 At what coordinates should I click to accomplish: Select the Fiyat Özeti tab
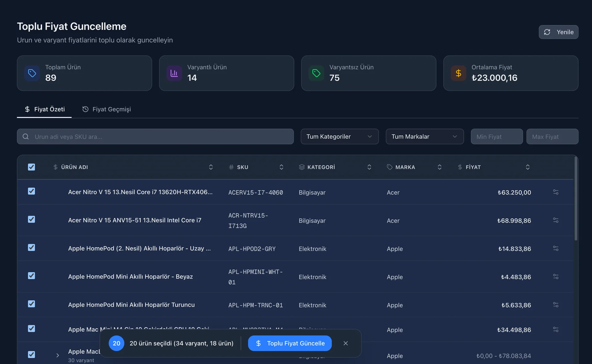[44, 109]
